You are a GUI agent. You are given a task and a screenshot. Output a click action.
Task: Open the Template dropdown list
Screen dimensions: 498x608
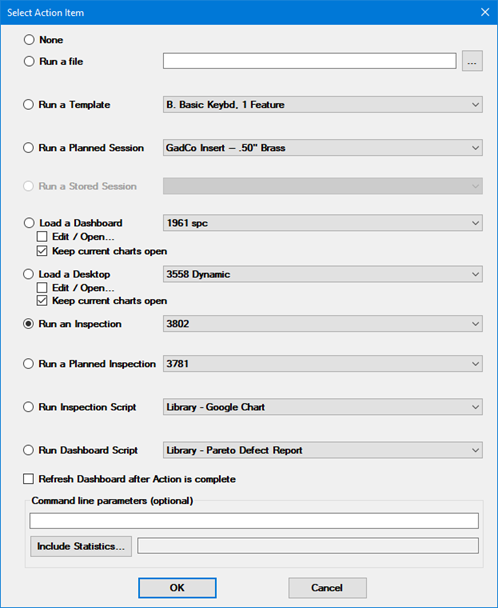point(323,105)
